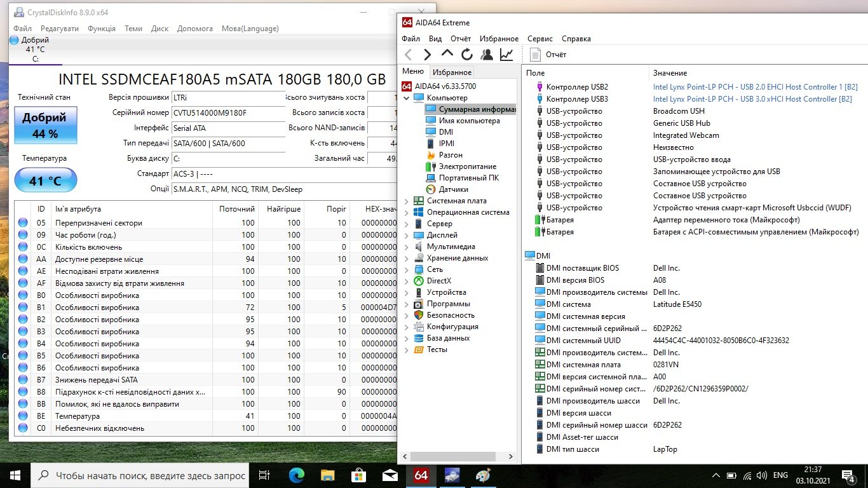
Task: Open the USB 3.0 xHCI Host Controller link
Action: tap(752, 99)
